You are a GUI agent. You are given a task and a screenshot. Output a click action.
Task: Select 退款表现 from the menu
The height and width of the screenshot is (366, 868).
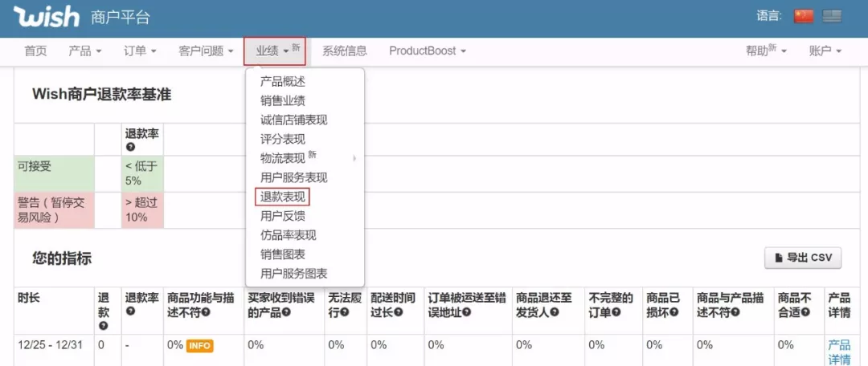point(282,197)
